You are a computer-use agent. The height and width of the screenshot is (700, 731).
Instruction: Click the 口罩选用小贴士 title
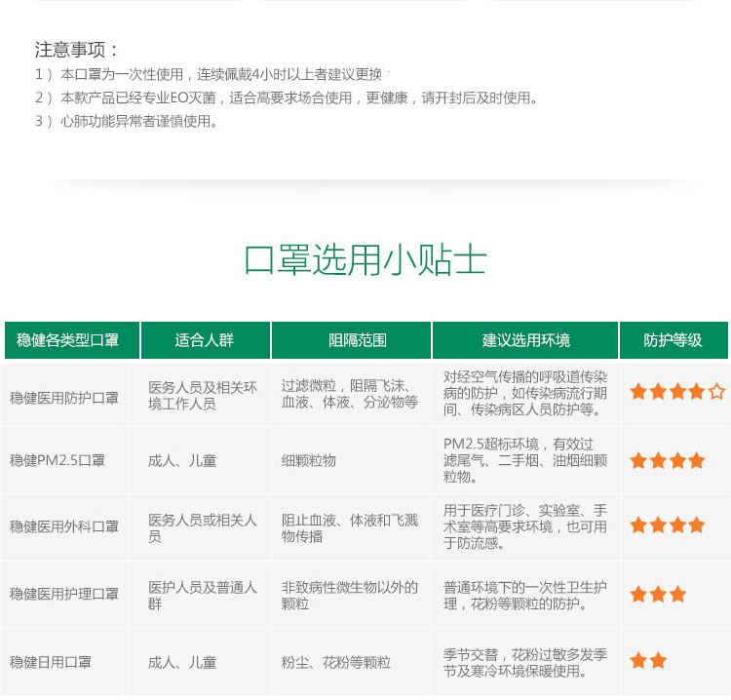pyautogui.click(x=365, y=259)
